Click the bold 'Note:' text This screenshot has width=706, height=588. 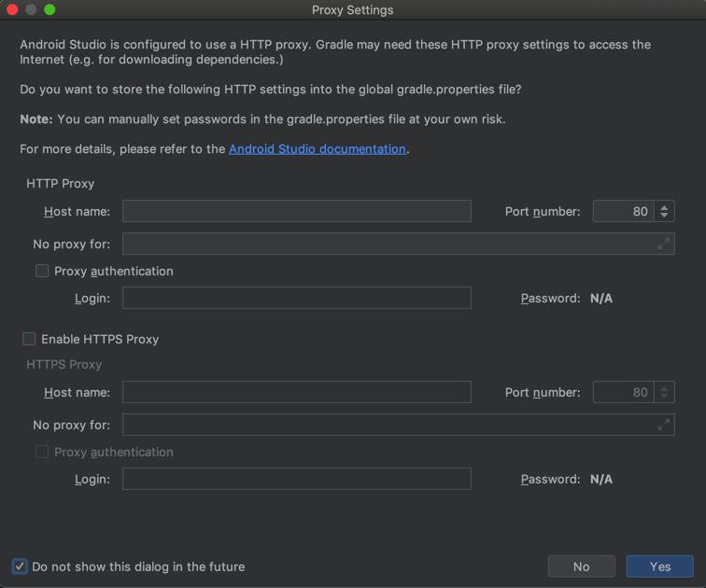pos(36,119)
